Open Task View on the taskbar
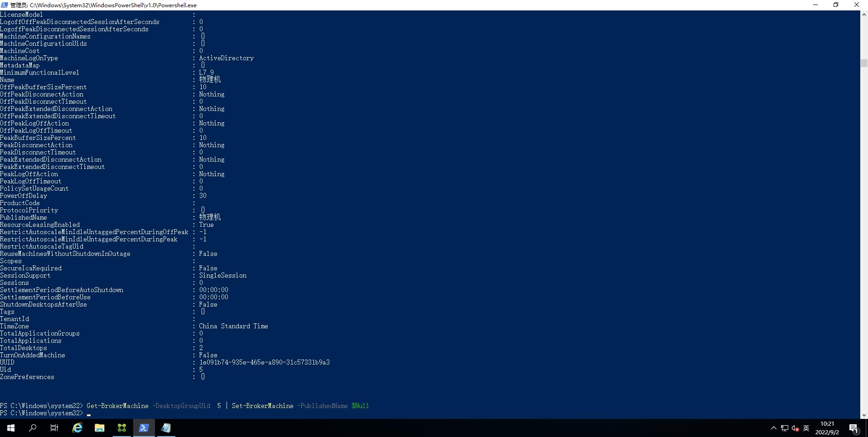868x437 pixels. tap(54, 428)
